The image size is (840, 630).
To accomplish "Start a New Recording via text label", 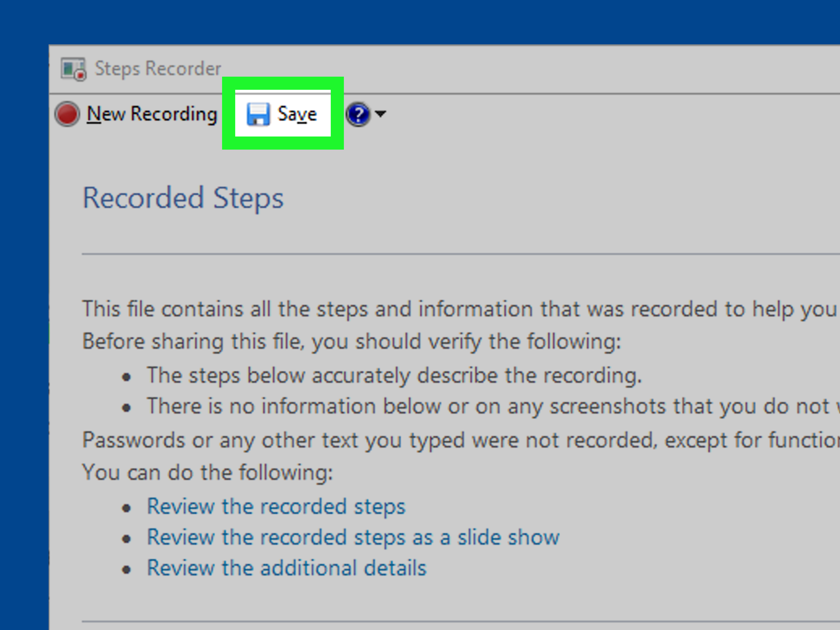I will (152, 114).
